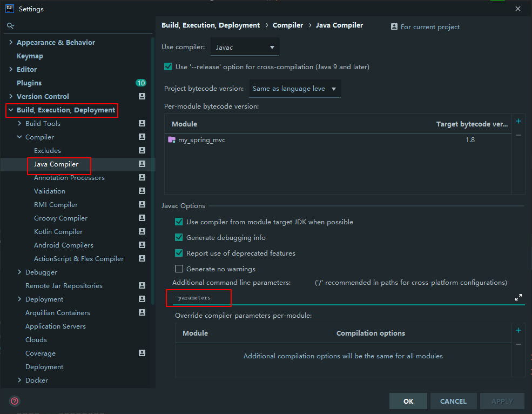
Task: Click project-level icon beside ActionScript & Flex Compiler
Action: (142, 258)
